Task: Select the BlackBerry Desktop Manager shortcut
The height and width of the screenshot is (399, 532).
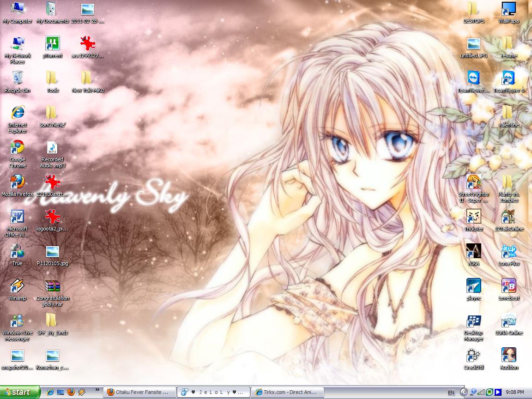Action: pyautogui.click(x=474, y=327)
